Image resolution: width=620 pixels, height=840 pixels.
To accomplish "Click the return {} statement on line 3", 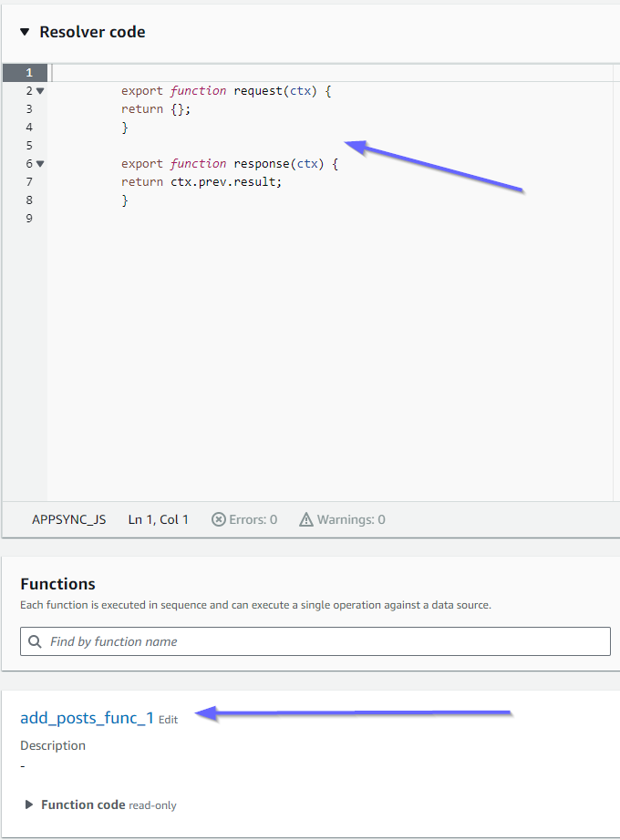I will [x=155, y=108].
